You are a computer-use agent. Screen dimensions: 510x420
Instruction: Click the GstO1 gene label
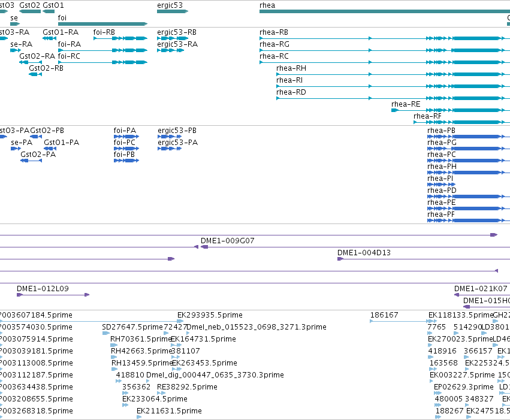click(x=53, y=5)
